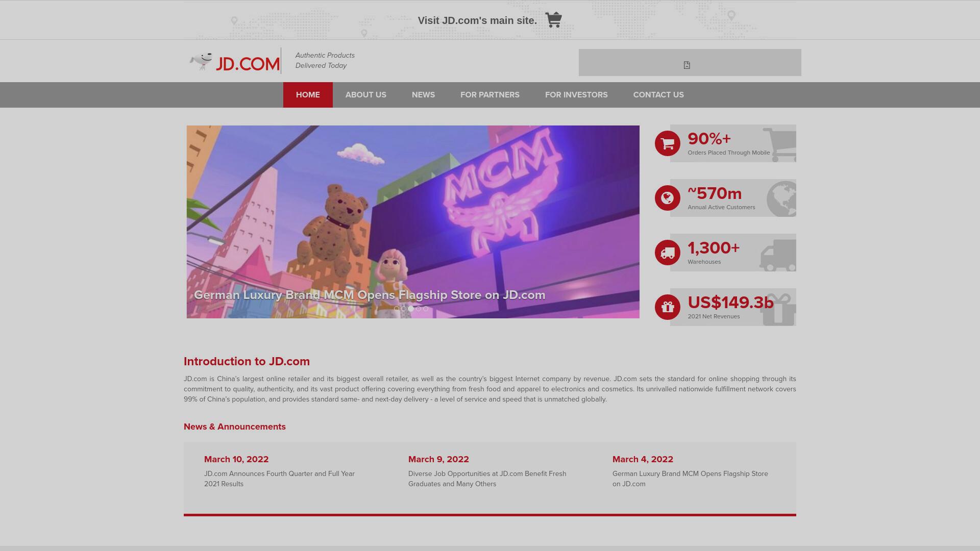The width and height of the screenshot is (980, 551).
Task: Click the red truck circle icon by 1,300+
Action: point(668,253)
